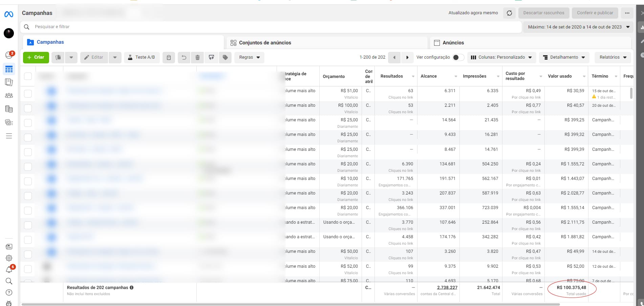Screen dimensions: 644x306
Task: Click the undo arrow icon
Action: tap(184, 58)
